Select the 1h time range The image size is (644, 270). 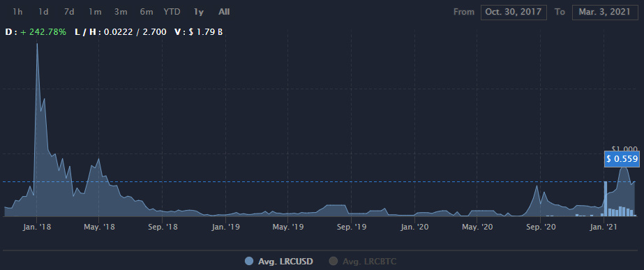tap(17, 12)
